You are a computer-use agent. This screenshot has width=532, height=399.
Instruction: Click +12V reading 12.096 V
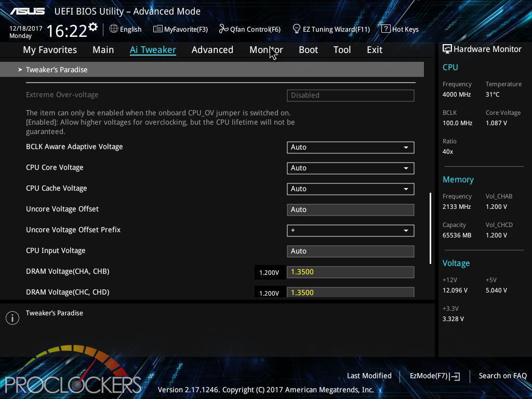coord(455,290)
